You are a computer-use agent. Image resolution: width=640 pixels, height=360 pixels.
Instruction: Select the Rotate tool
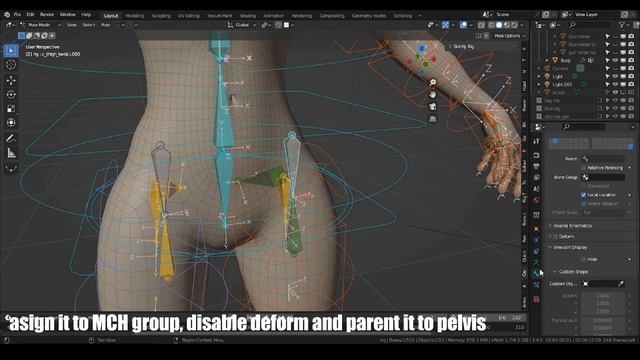coord(11,94)
